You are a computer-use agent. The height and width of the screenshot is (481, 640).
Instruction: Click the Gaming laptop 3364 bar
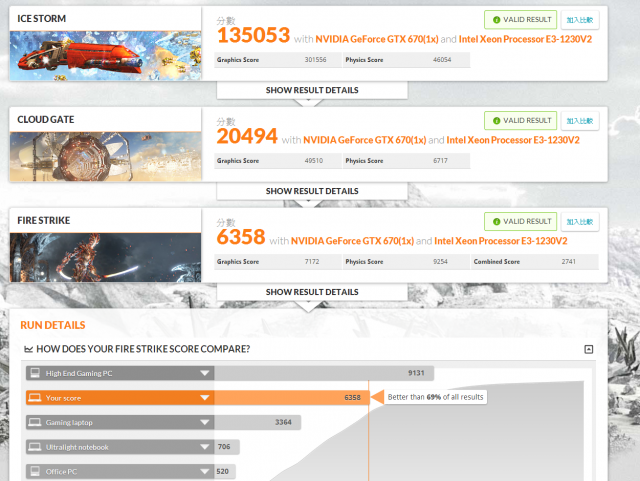tap(258, 422)
